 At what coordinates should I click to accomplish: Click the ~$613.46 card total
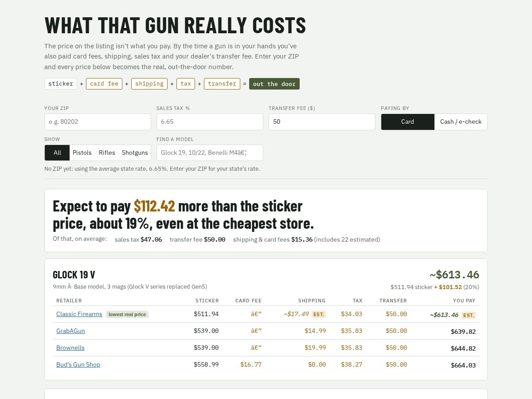click(x=454, y=274)
